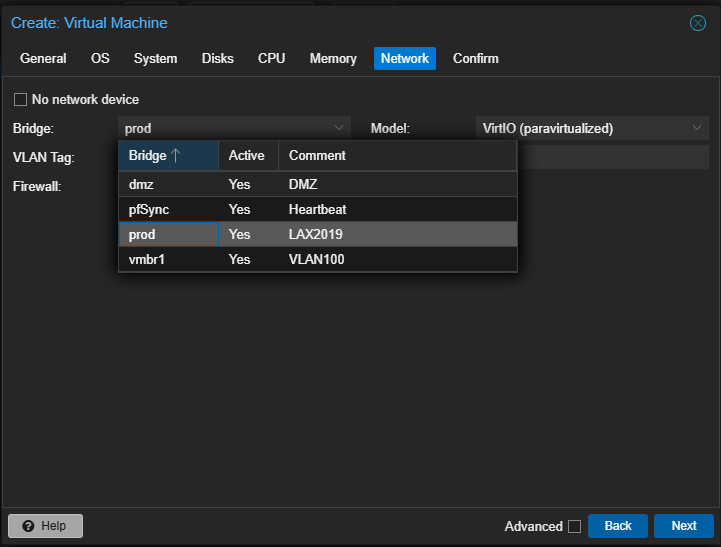This screenshot has height=547, width=721.
Task: Click Next to continue
Action: tap(683, 526)
